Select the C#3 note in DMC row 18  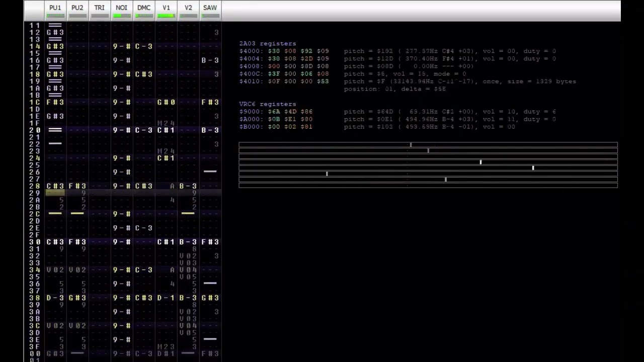point(144,74)
